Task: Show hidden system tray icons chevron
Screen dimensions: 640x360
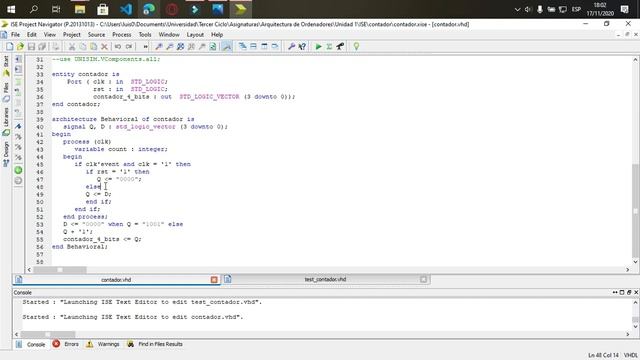Action: 517,9
